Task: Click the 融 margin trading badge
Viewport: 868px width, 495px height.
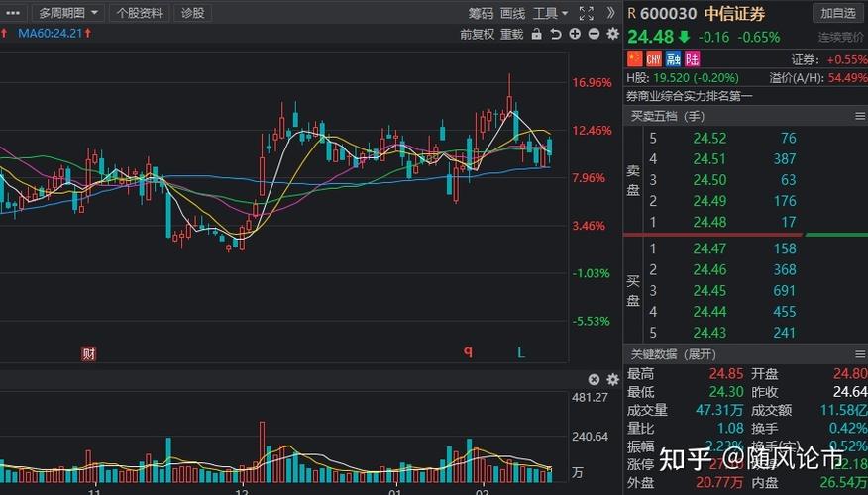Action: [673, 58]
